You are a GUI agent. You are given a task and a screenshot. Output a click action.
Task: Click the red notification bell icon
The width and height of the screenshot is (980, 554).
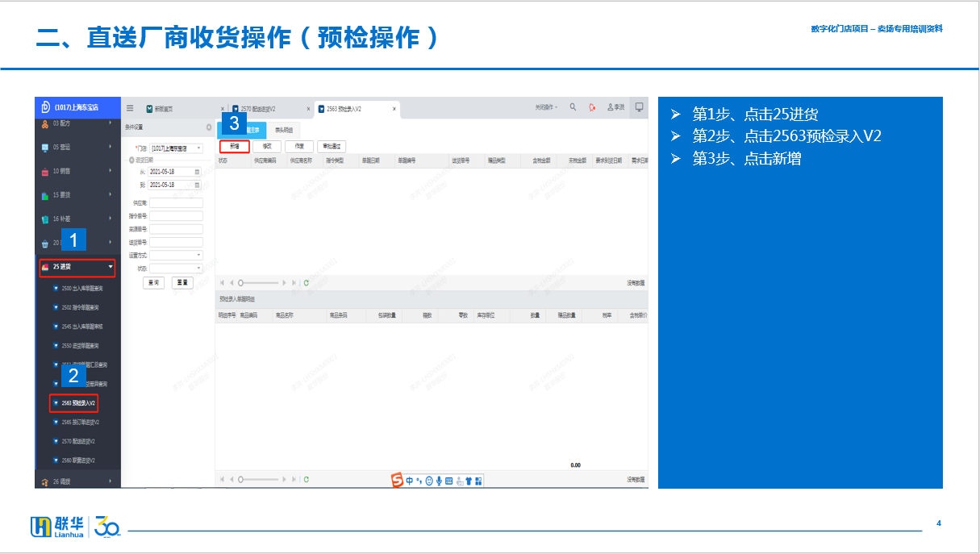coord(592,107)
